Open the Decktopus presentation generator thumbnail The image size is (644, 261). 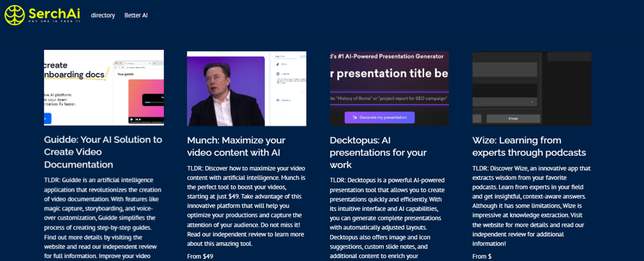[x=389, y=89]
